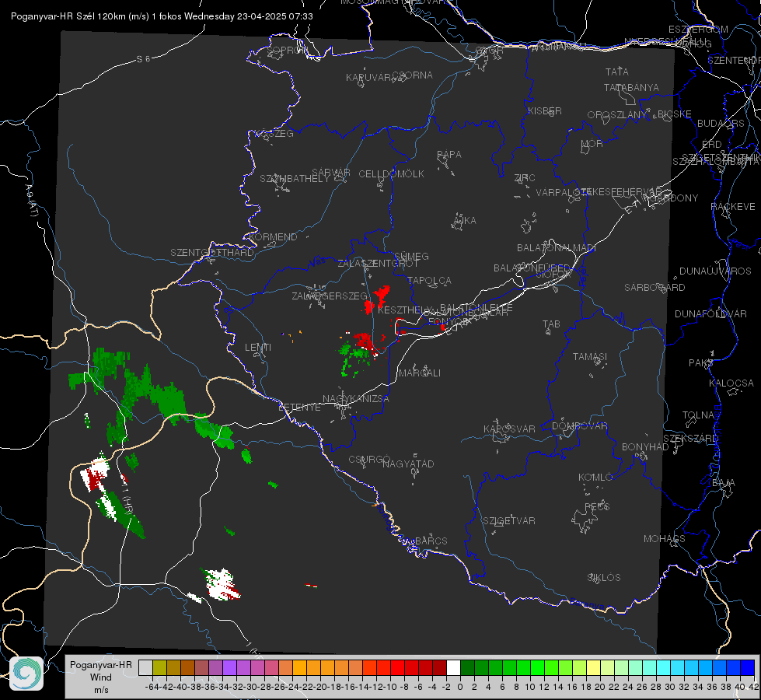761x700 pixels.
Task: Click the PAPA city label
Action: coord(449,155)
